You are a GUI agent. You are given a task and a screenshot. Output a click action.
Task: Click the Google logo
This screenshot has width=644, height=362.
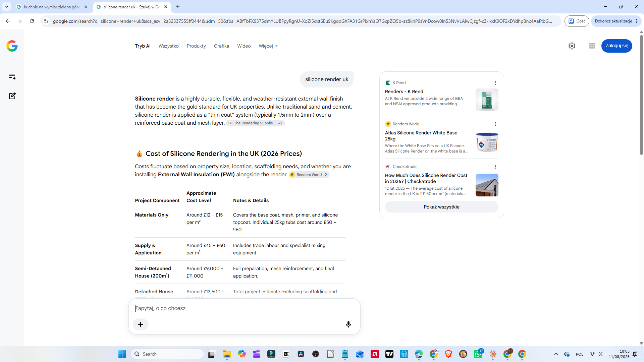[12, 46]
